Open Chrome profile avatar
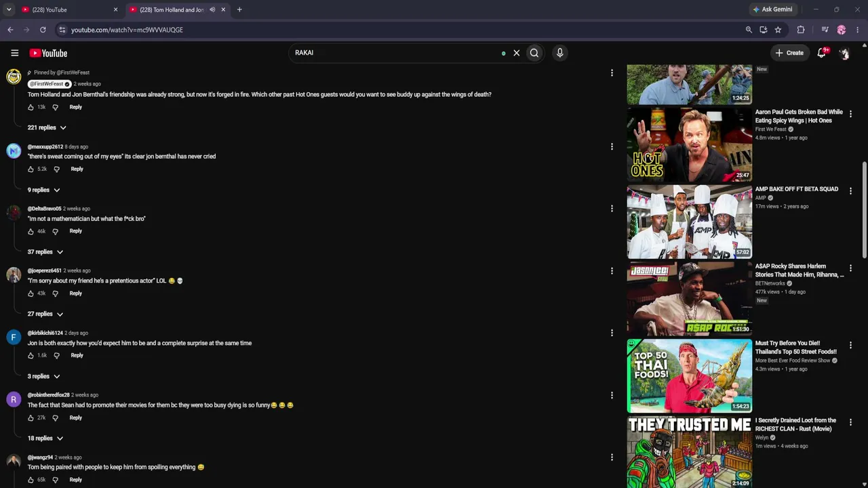 (x=842, y=30)
